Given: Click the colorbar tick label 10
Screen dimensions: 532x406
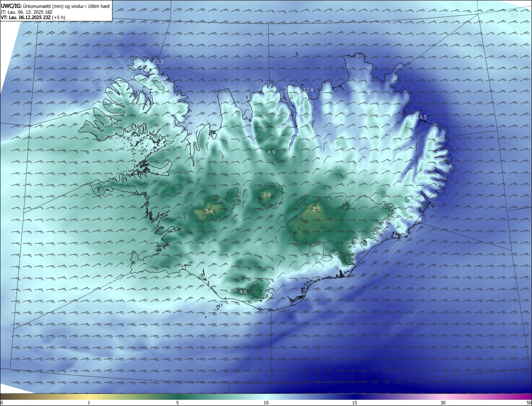Looking at the screenshot, I should tap(266, 403).
